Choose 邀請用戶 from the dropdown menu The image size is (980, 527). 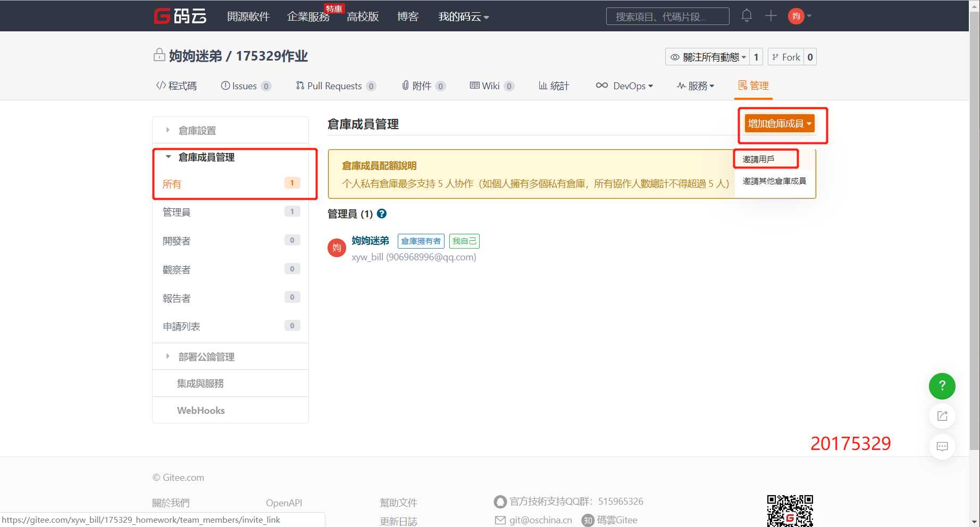click(x=774, y=159)
